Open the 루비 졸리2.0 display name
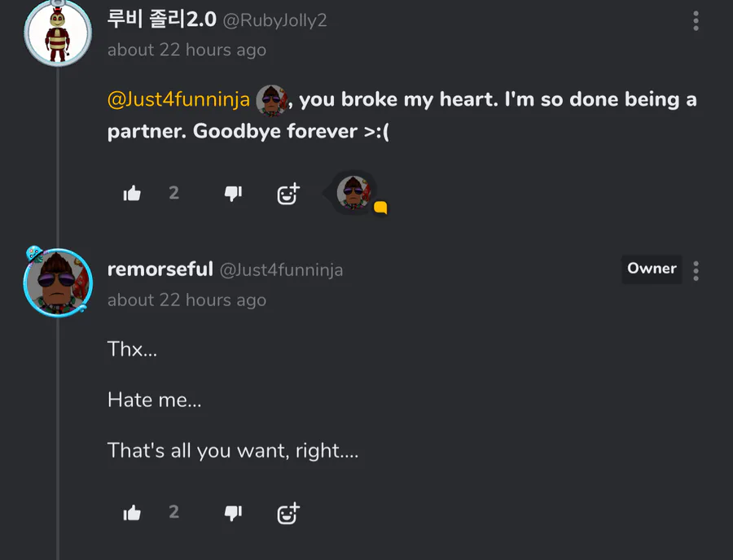This screenshot has width=733, height=560. [x=161, y=20]
